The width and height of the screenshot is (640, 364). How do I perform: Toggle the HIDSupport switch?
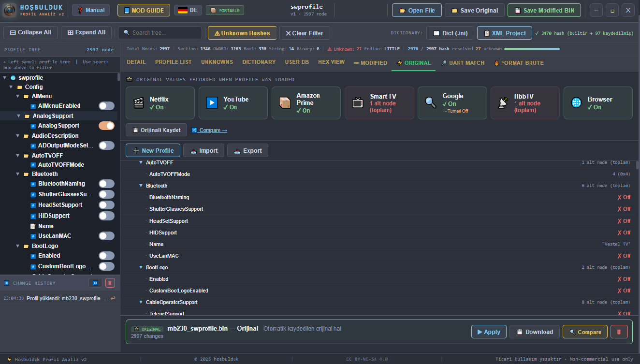coord(106,216)
